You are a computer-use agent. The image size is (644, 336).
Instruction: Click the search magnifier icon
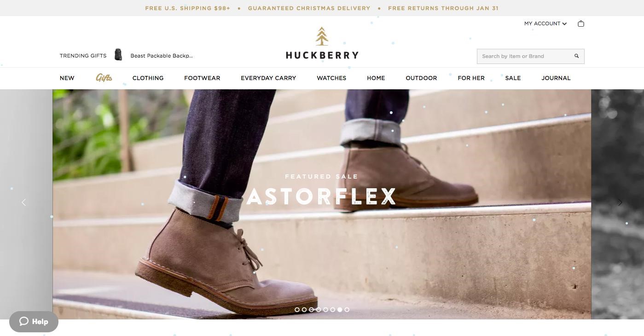click(576, 56)
